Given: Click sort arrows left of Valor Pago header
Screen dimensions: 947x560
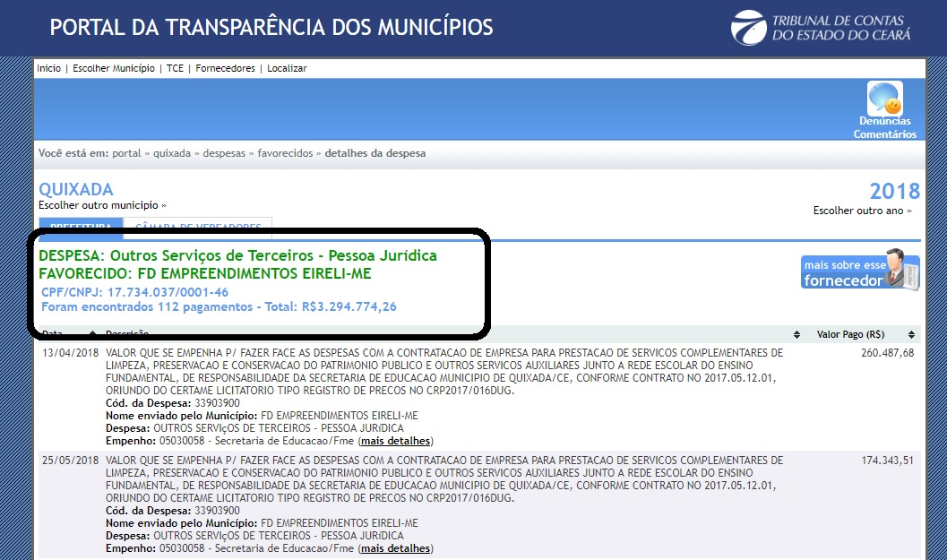Looking at the screenshot, I should pos(796,334).
